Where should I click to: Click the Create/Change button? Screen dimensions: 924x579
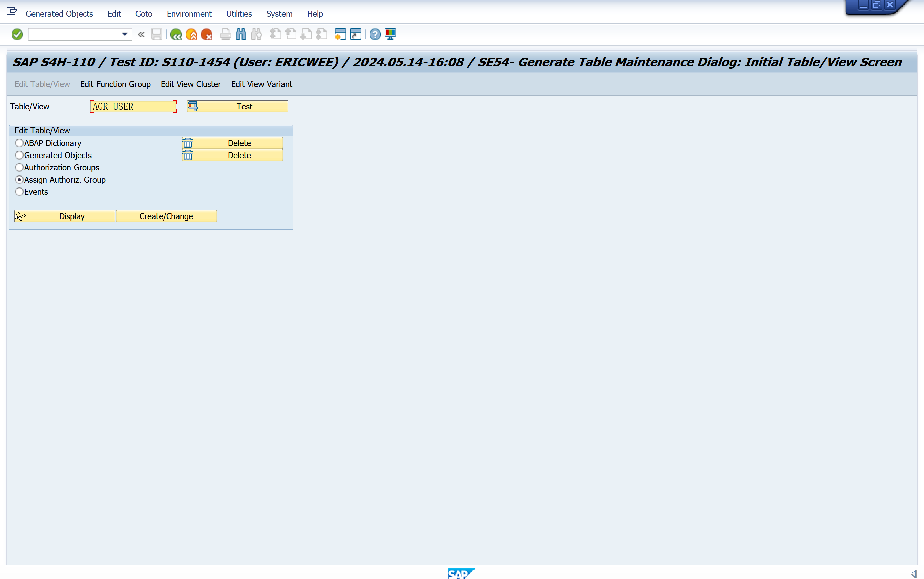point(166,216)
